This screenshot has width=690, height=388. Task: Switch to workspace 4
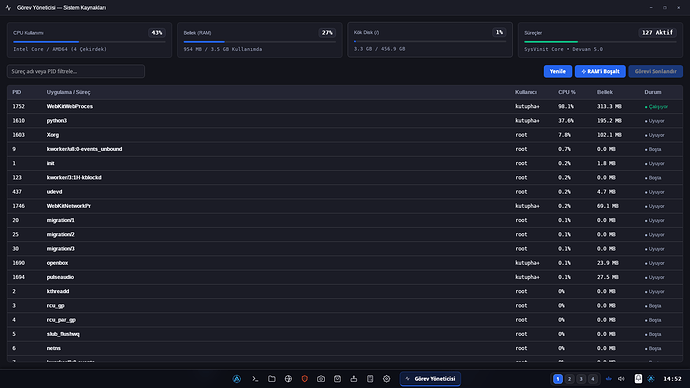tap(593, 379)
